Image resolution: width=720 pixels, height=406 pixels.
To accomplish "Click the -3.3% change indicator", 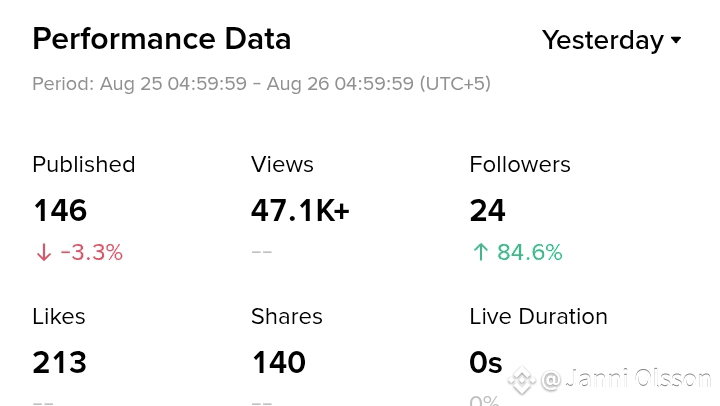I will [x=92, y=253].
